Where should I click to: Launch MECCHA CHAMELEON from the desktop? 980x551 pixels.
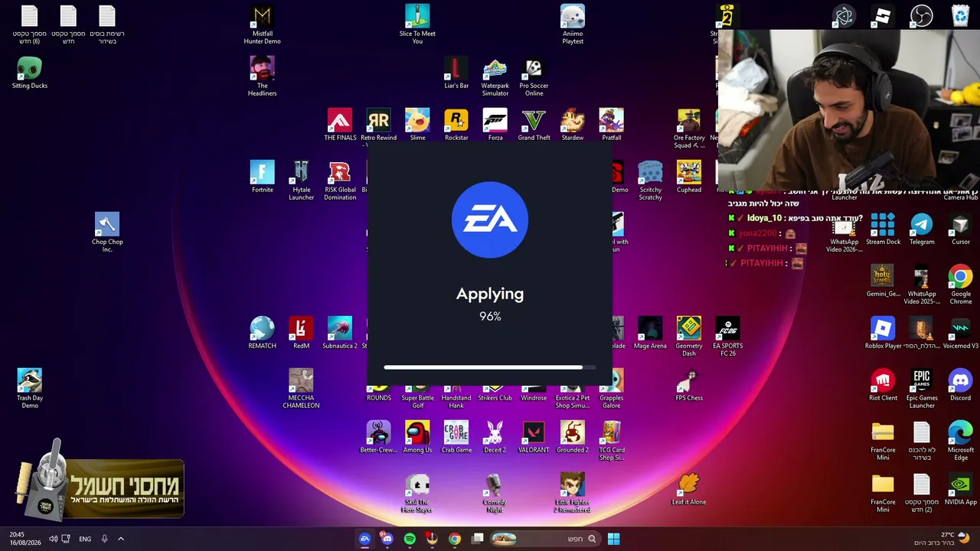301,389
